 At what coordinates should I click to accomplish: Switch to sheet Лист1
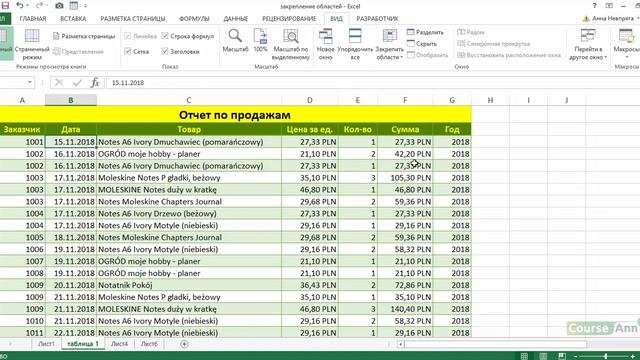coord(46,344)
